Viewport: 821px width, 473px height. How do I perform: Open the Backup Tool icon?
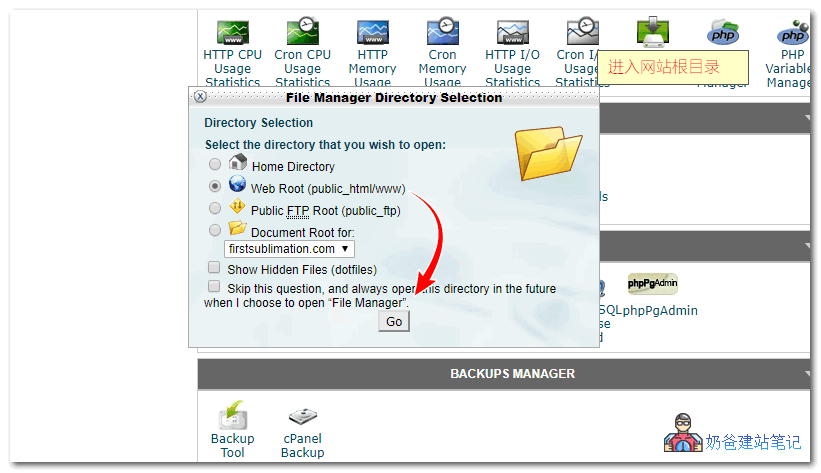click(x=232, y=416)
